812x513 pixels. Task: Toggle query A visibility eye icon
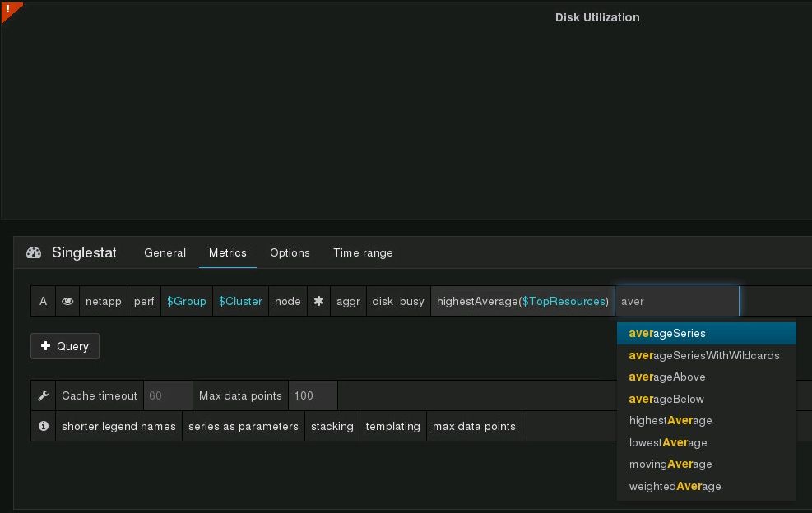point(67,302)
